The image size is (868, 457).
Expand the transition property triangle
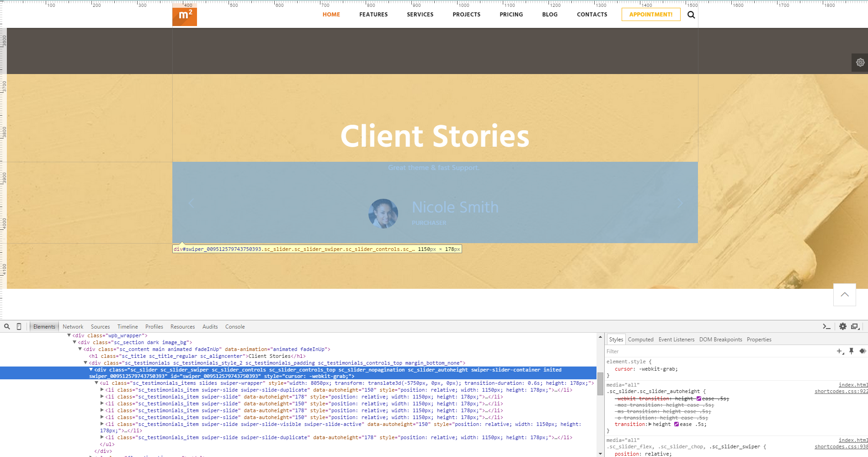[x=650, y=424]
